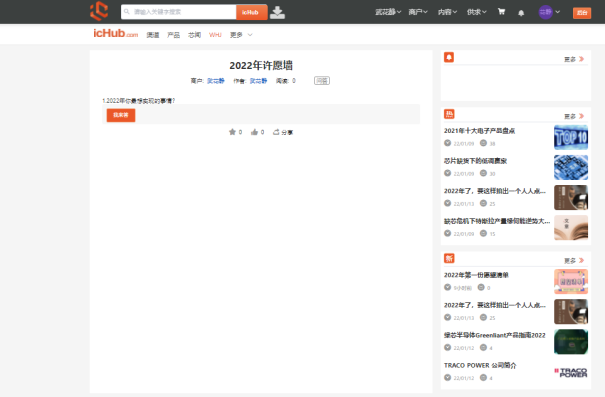Click the TRACO POWER logo thumbnail

coord(571,372)
